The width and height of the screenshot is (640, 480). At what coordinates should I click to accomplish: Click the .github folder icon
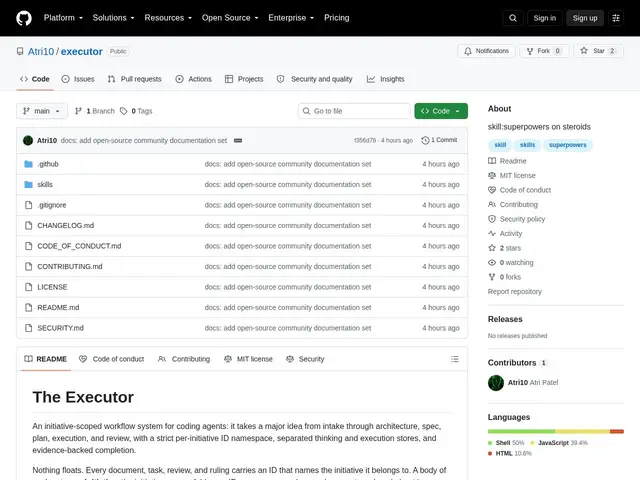coord(28,164)
